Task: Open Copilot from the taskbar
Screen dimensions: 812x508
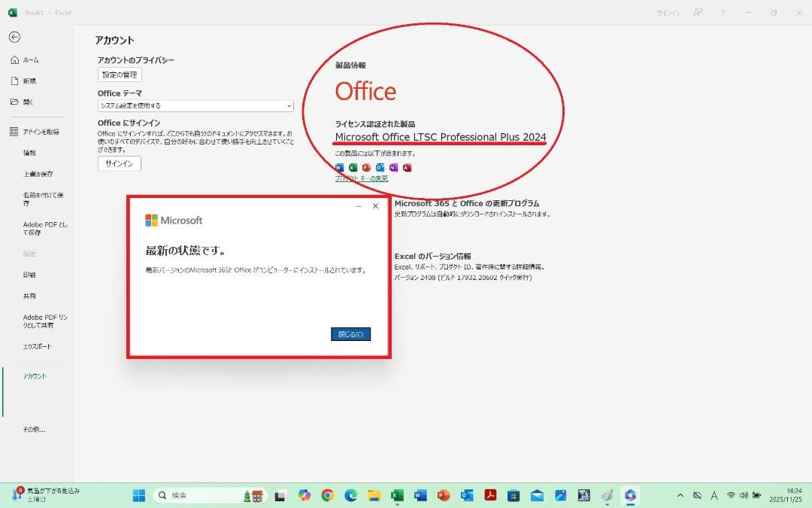Action: point(629,496)
